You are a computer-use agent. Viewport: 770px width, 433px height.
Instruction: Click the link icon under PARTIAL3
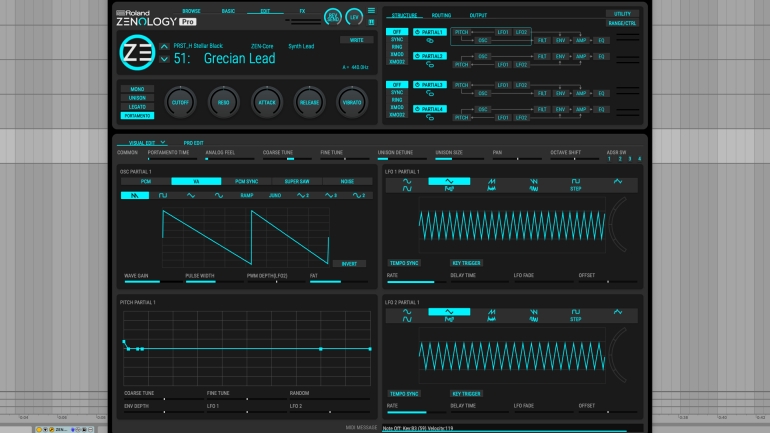click(x=430, y=93)
